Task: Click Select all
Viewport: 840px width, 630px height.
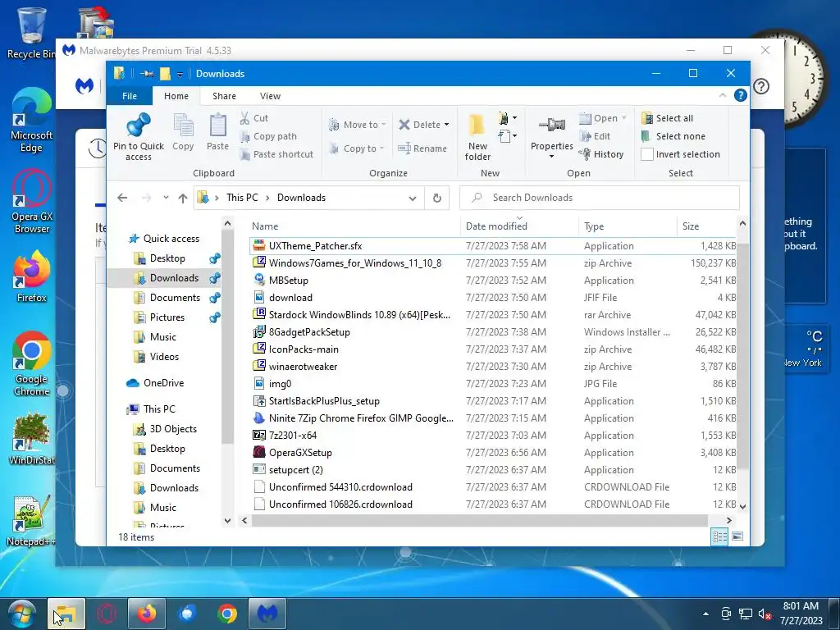Action: (668, 118)
